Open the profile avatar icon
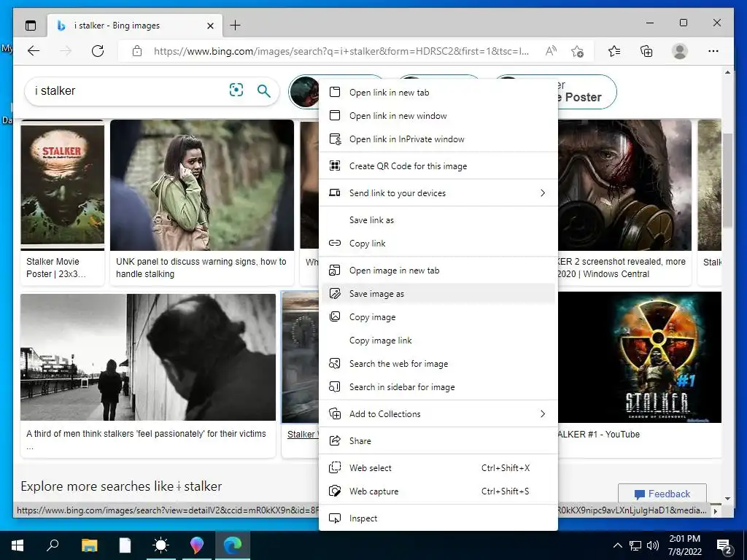This screenshot has height=560, width=747. [680, 51]
